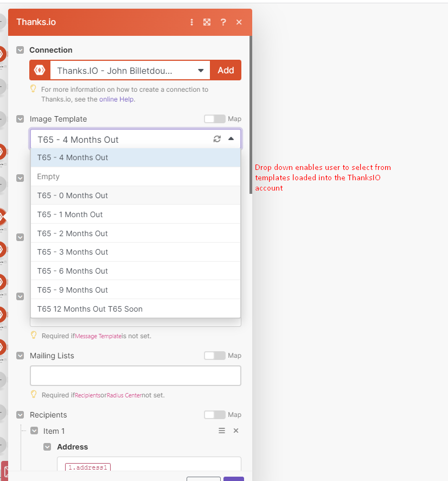Screen dimensions: 448x481
Task: Refresh the Image Template list
Action: tap(217, 139)
